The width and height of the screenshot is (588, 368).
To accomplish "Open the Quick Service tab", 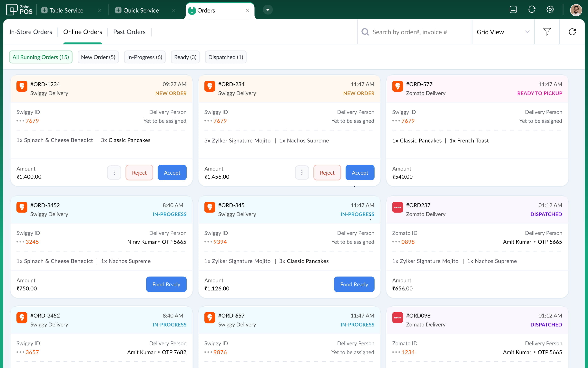I will point(137,10).
